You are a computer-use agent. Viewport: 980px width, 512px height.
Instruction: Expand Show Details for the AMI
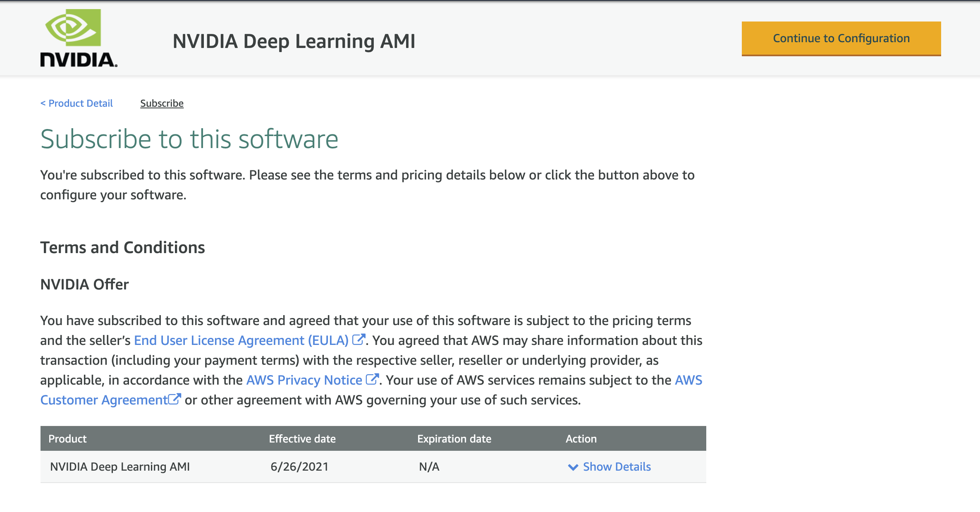[617, 467]
